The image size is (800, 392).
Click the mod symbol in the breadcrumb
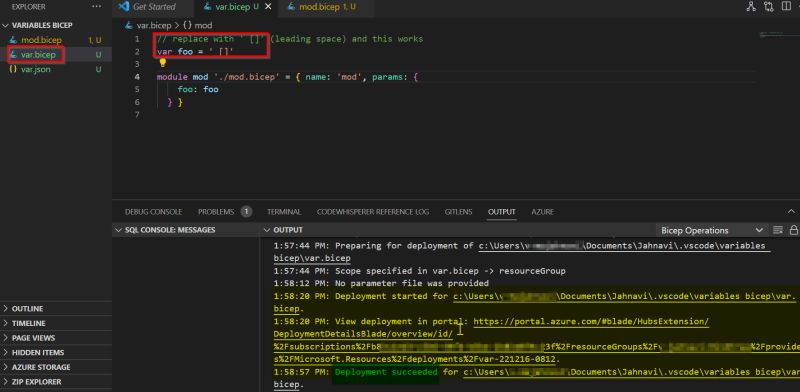pyautogui.click(x=197, y=25)
